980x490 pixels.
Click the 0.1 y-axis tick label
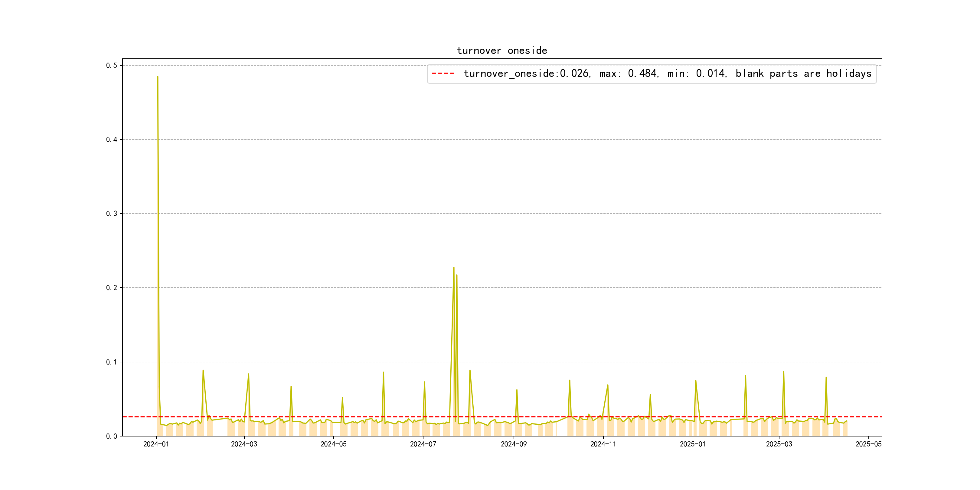tap(112, 362)
